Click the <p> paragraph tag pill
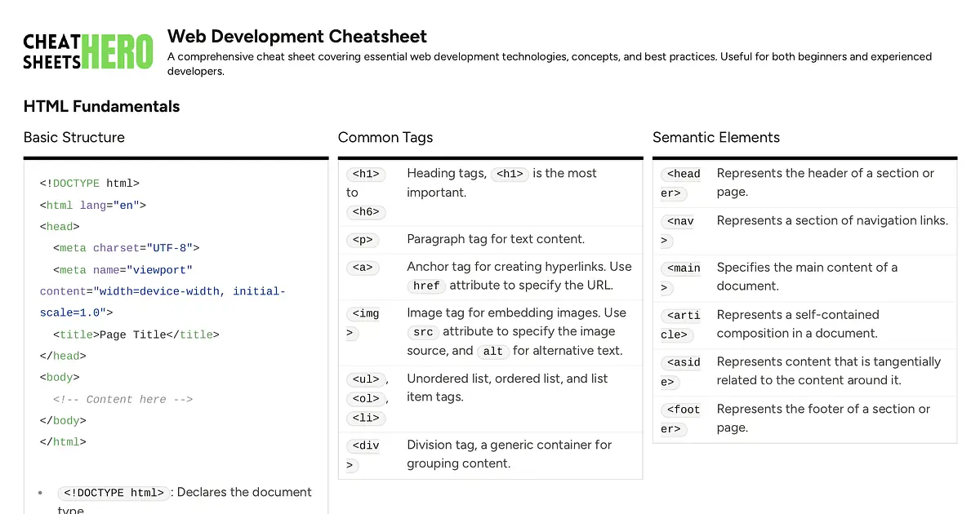This screenshot has height=514, width=980. 363,240
